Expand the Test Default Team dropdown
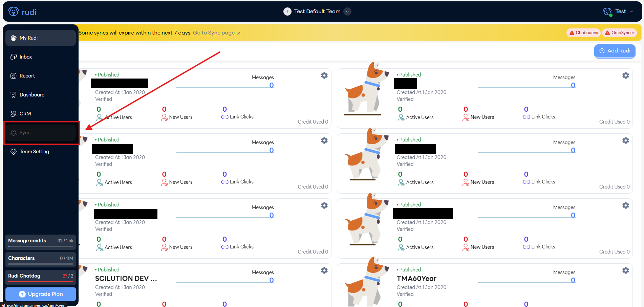 point(347,12)
